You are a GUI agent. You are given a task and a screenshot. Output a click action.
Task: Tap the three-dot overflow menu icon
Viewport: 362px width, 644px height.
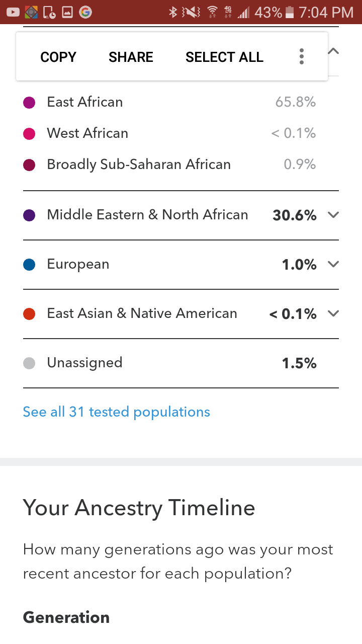302,57
